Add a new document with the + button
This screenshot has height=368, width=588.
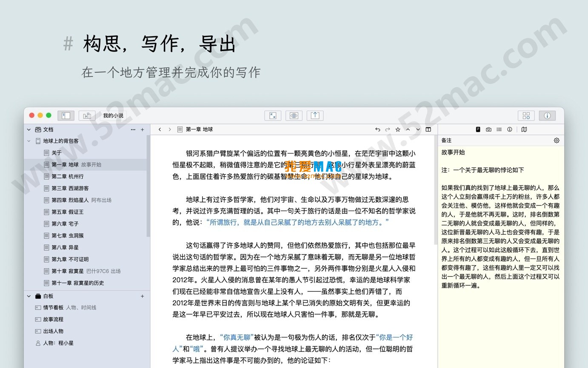coord(143,129)
